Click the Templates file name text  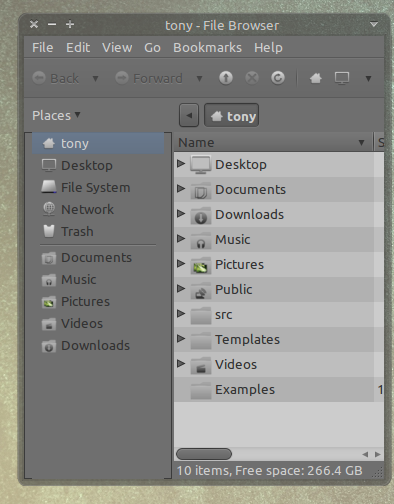click(247, 340)
